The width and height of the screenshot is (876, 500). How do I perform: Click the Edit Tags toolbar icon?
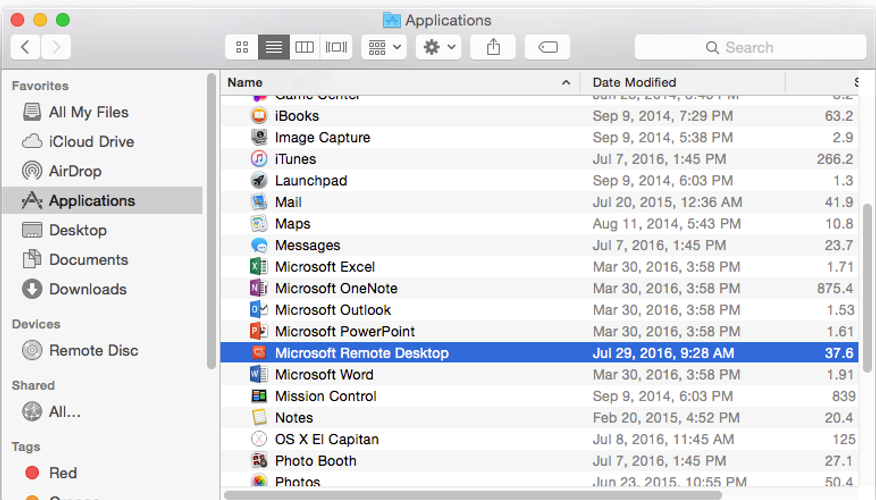coord(547,47)
